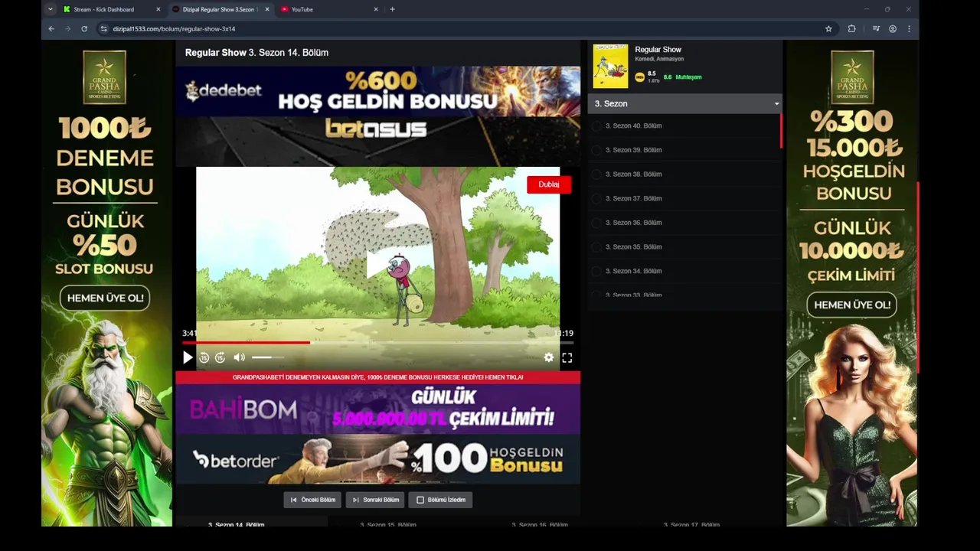This screenshot has height=551, width=980.
Task: Mark 3. Sezon 35. Bölüm watched circle
Action: click(596, 247)
